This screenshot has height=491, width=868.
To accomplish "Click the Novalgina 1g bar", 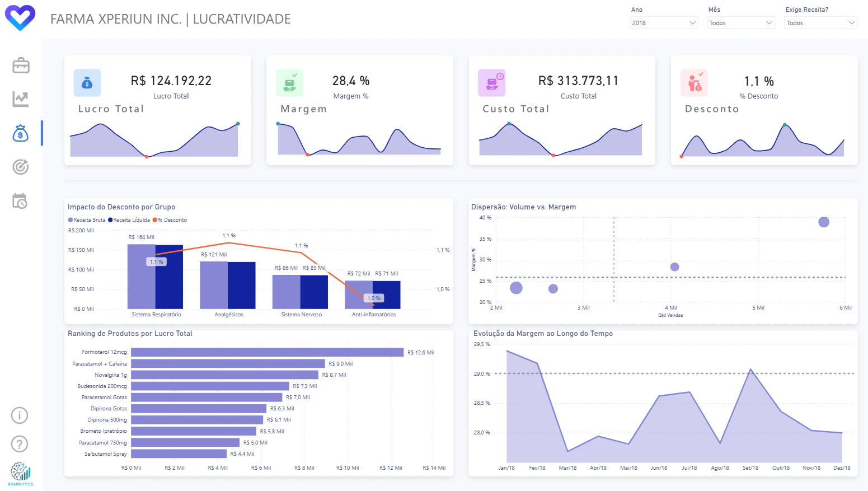I will [x=225, y=375].
